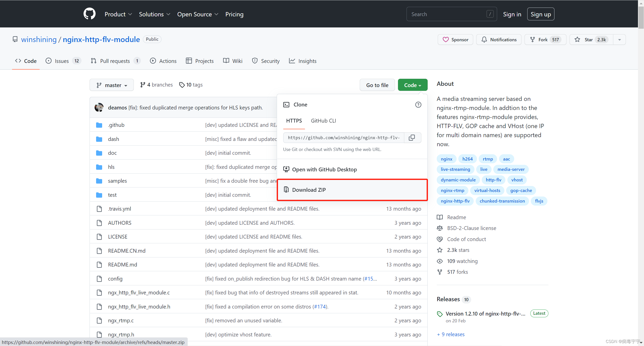This screenshot has width=644, height=346.
Task: Click the Sign in link
Action: click(512, 14)
